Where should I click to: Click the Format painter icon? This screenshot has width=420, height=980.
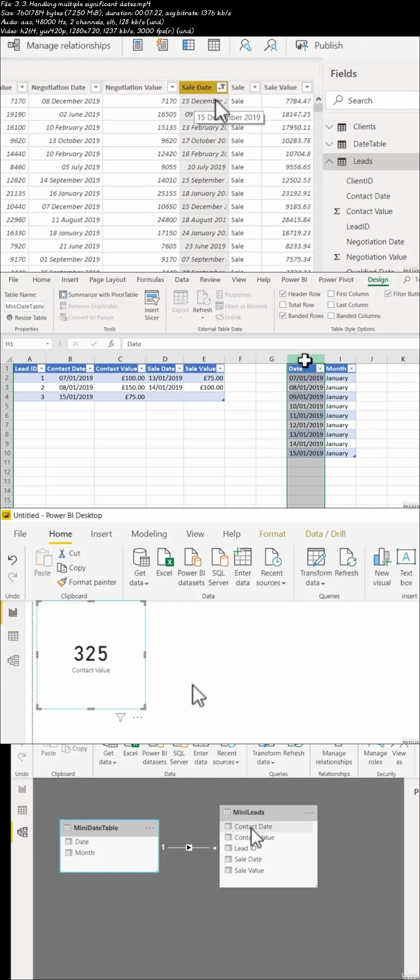click(62, 582)
